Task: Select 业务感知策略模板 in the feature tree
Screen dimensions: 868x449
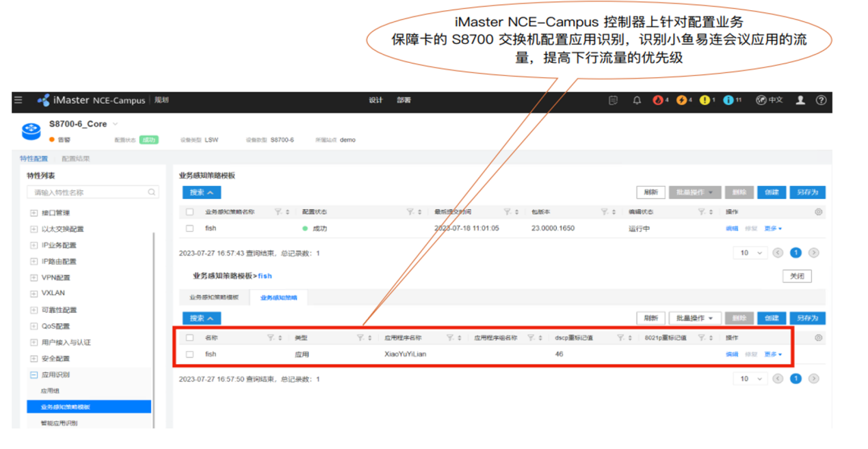Action: pyautogui.click(x=89, y=407)
